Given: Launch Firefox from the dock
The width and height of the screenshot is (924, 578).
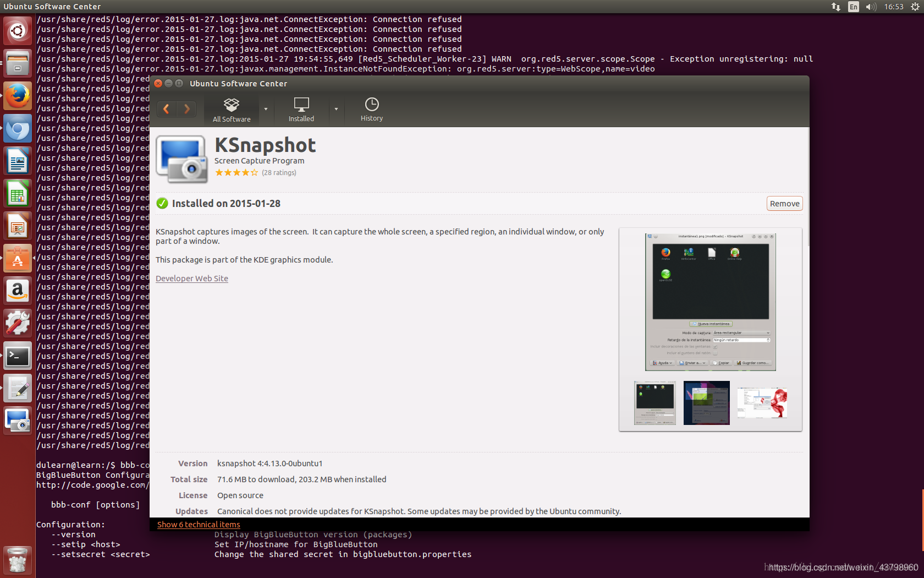Looking at the screenshot, I should coord(18,96).
